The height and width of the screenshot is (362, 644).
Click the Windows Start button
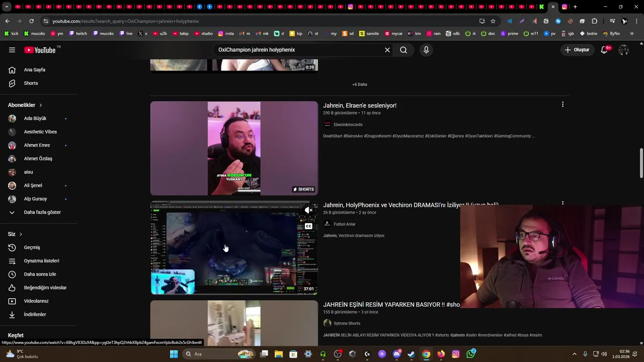[x=174, y=354]
